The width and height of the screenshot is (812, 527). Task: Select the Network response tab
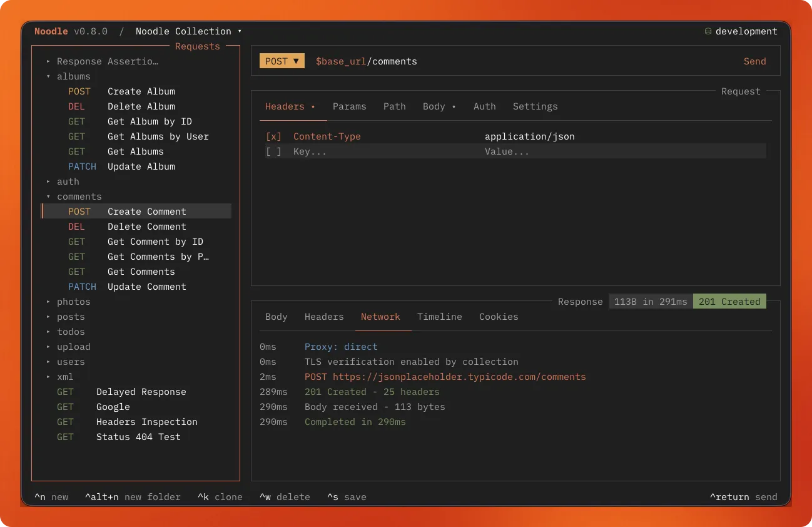tap(380, 317)
